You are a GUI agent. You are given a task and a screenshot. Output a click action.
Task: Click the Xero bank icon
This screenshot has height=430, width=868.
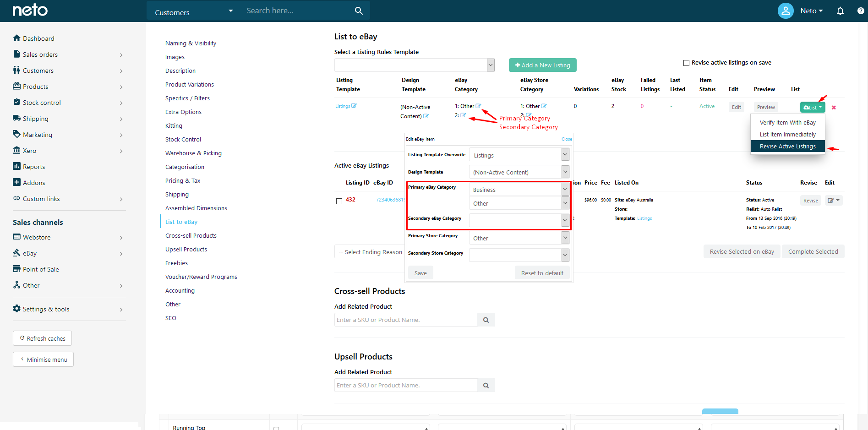pos(17,150)
